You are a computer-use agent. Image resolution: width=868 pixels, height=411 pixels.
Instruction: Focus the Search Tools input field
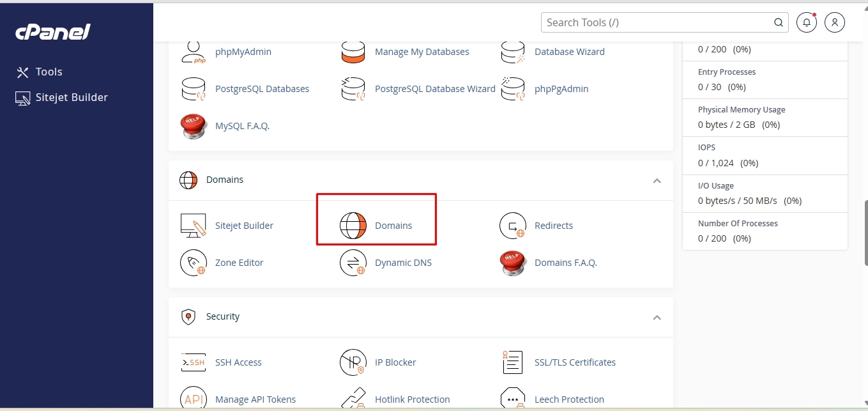665,22
